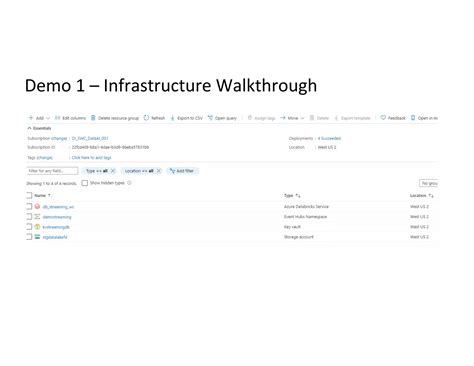Check the Storage account row checkbox
Image resolution: width=474 pixels, height=366 pixels.
[29, 237]
